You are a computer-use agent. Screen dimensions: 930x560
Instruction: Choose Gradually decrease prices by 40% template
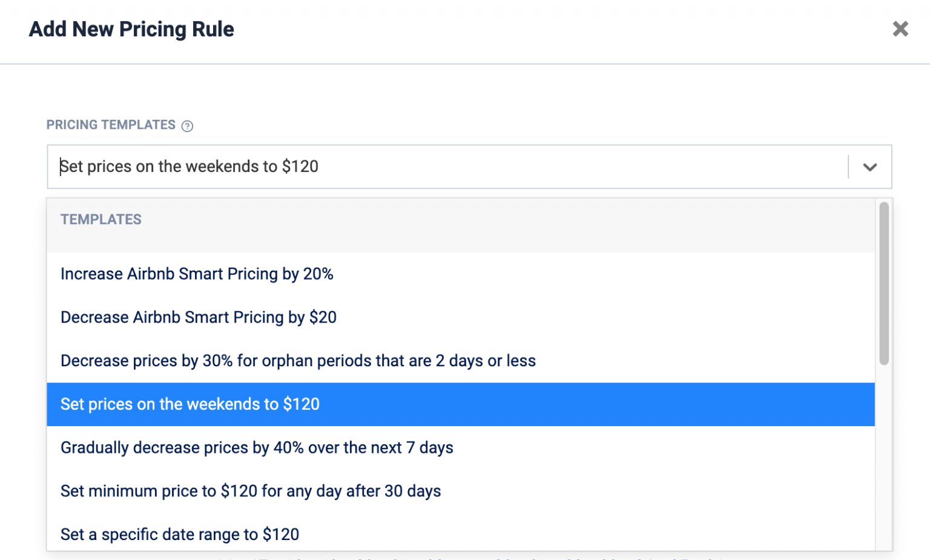click(x=257, y=448)
